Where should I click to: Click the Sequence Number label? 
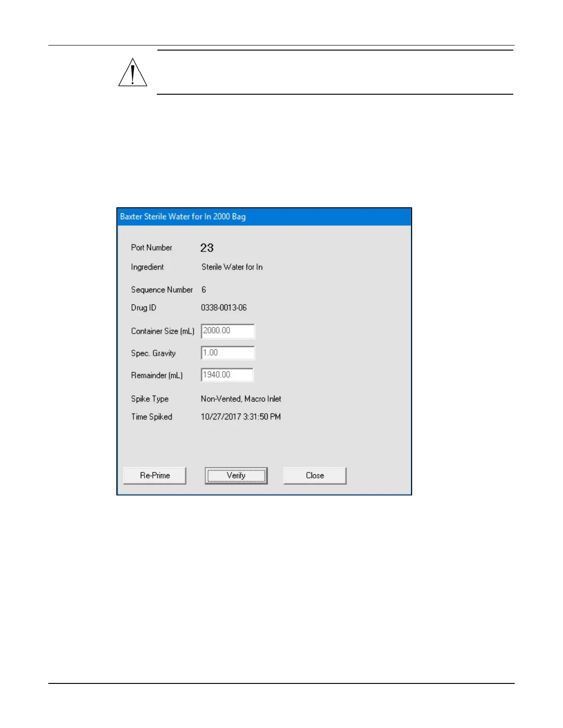click(162, 290)
